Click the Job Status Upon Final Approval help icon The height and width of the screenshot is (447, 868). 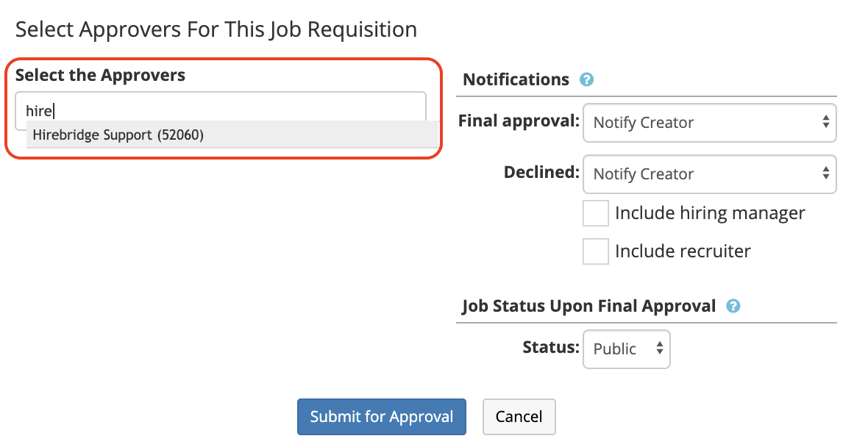tap(733, 306)
